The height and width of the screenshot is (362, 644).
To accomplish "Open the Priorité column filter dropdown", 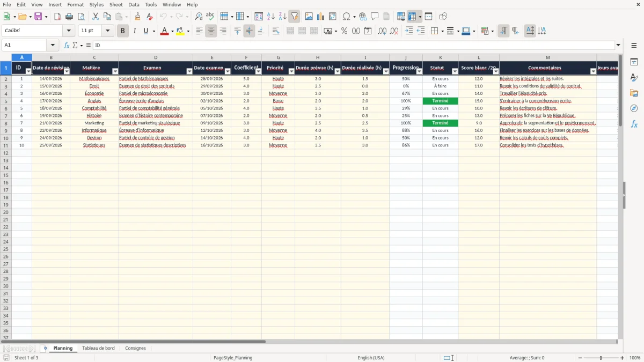I will point(291,71).
